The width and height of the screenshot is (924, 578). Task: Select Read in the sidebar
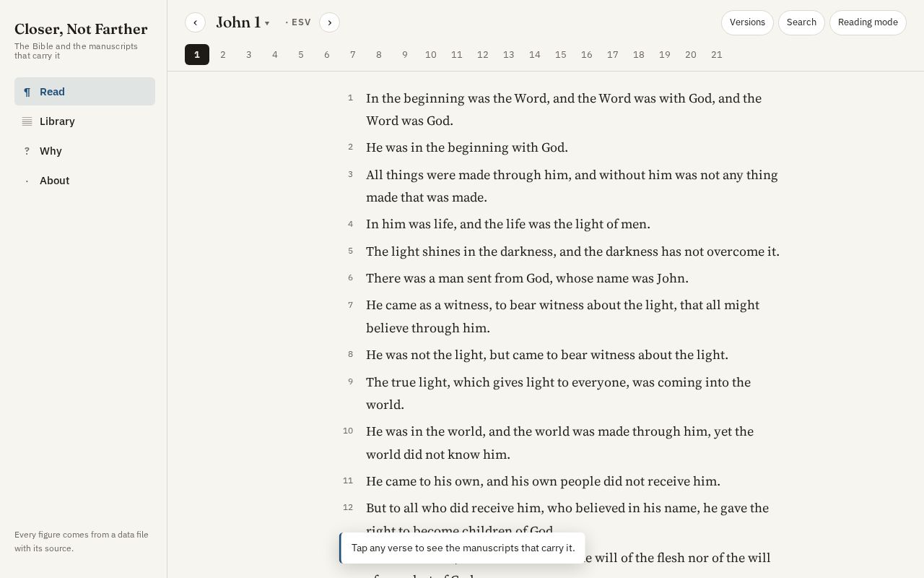point(84,92)
